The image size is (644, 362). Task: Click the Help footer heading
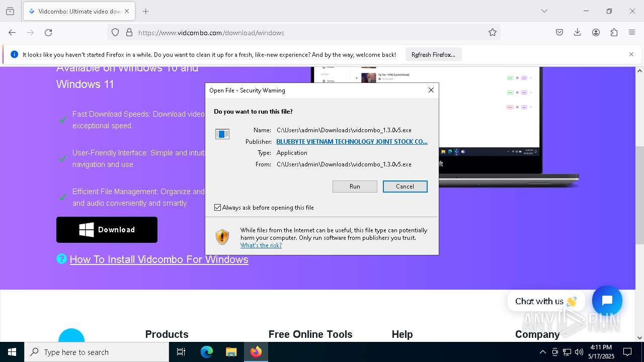point(402,334)
